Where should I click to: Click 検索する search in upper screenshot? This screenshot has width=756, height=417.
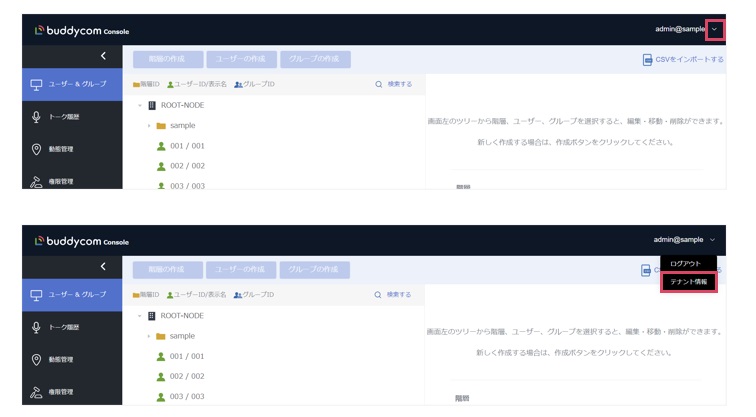coord(393,84)
